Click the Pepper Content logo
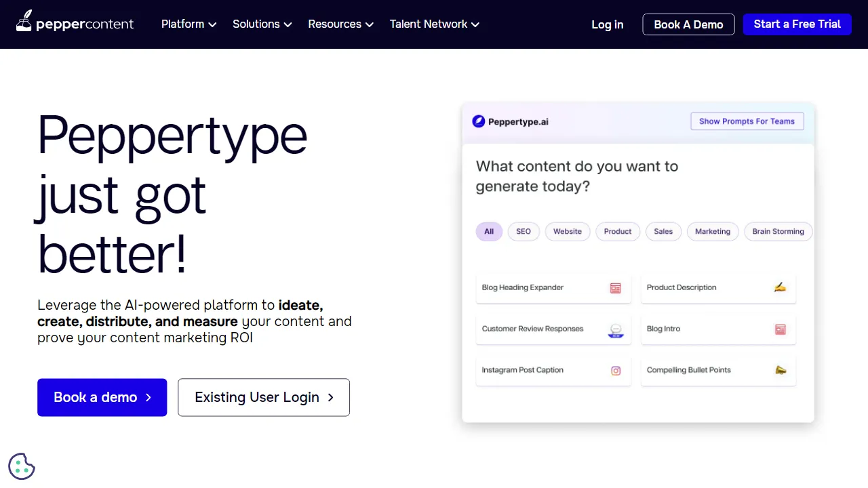Viewport: 868px width, 488px height. click(x=75, y=22)
